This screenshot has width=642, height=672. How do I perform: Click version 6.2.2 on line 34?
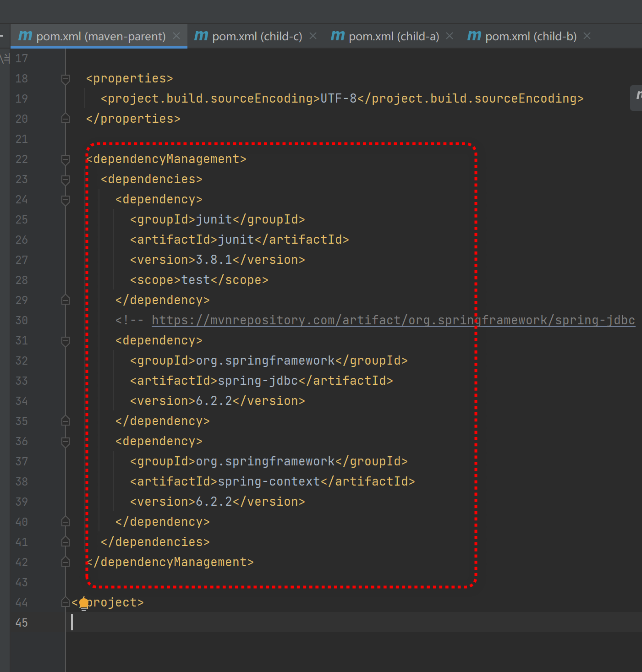tap(214, 401)
